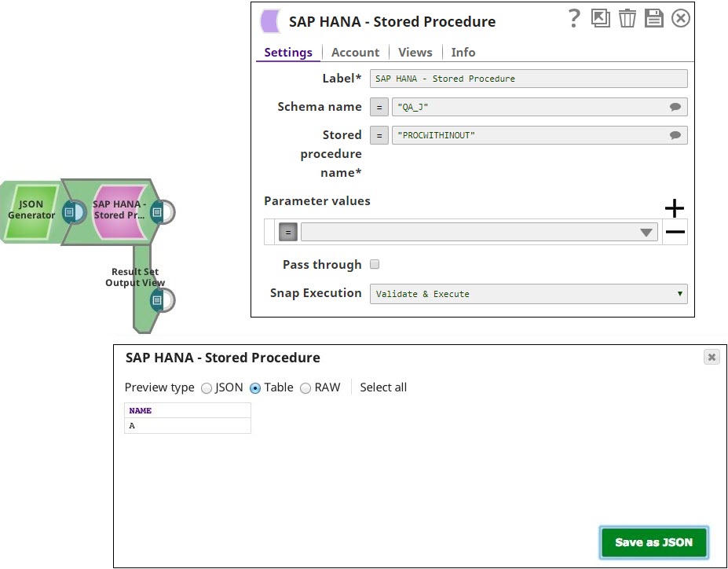Screen dimensions: 728x569
Task: Toggle expression for Schema name field
Action: click(x=379, y=107)
